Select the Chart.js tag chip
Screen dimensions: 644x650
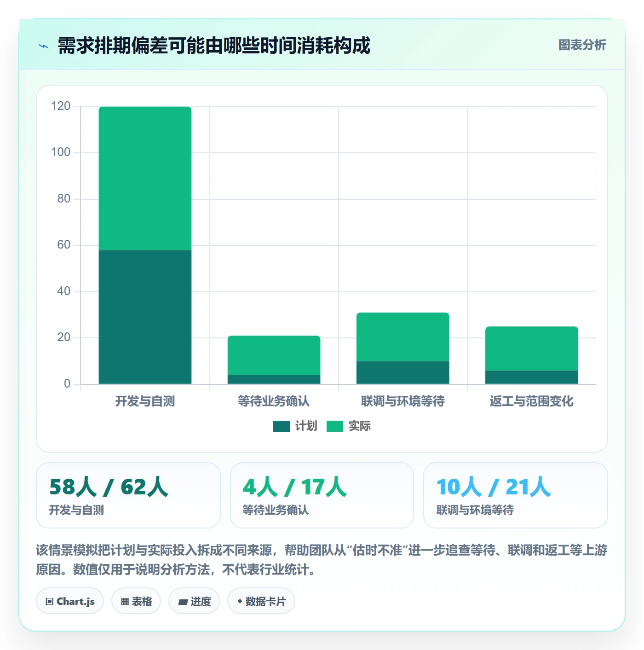click(x=70, y=601)
